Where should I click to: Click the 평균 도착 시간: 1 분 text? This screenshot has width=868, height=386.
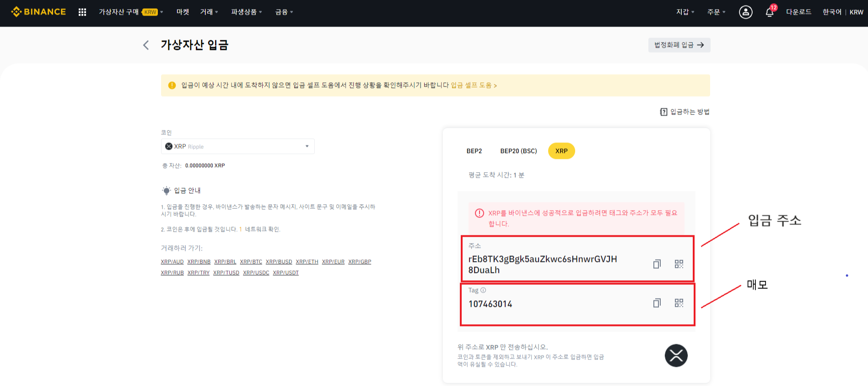(496, 175)
